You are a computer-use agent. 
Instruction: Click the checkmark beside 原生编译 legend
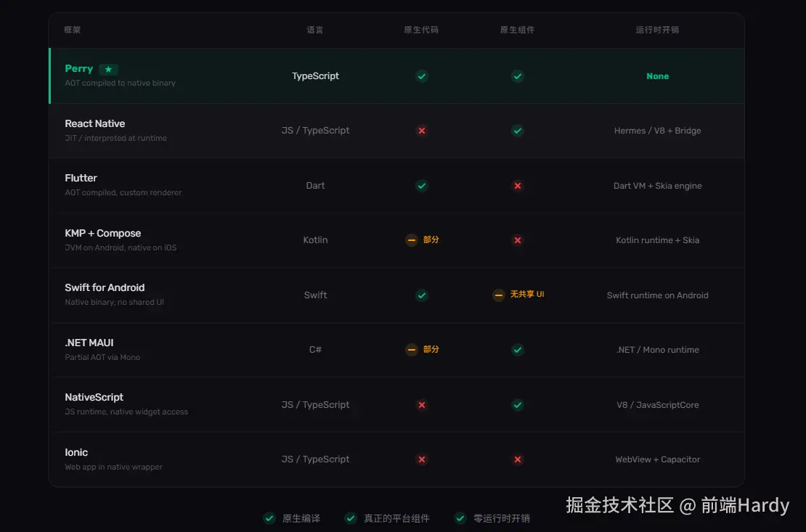click(x=269, y=518)
